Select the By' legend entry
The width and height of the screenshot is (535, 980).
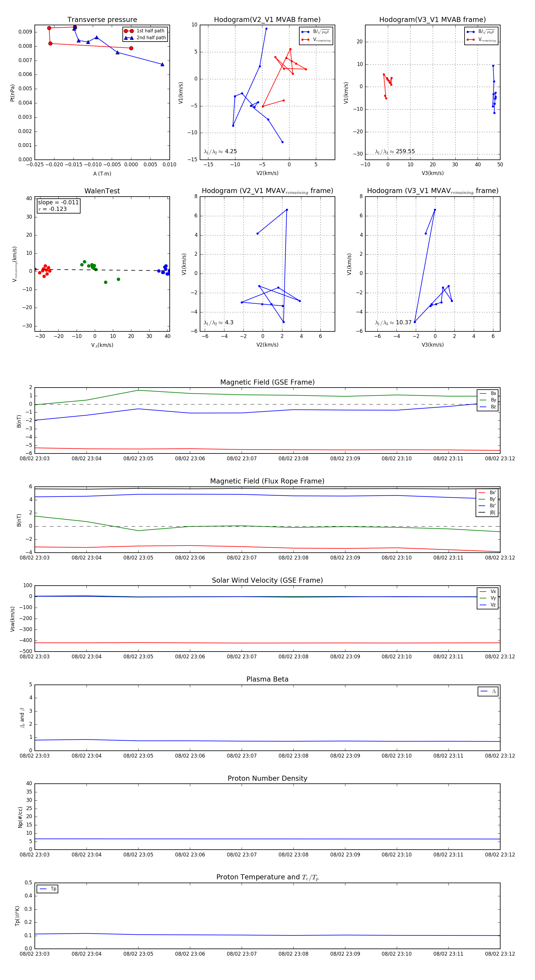pos(487,499)
